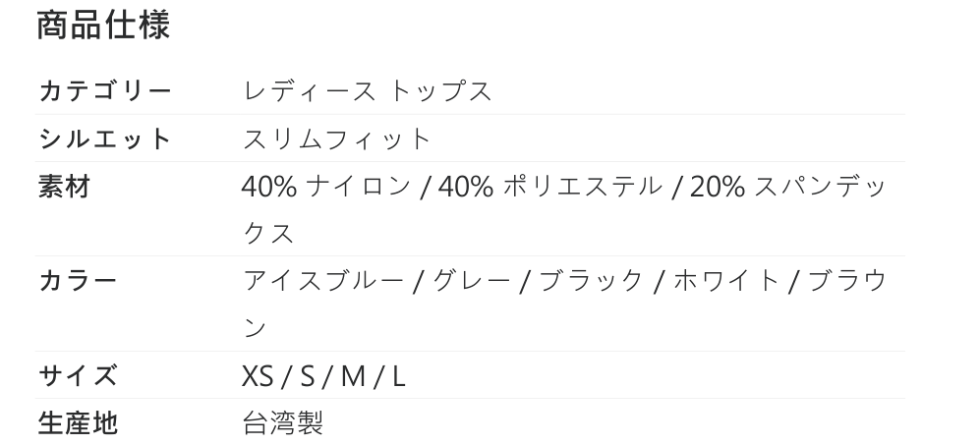Click the 台湾製 origin value
Screen dimensions: 980x445
tap(282, 423)
